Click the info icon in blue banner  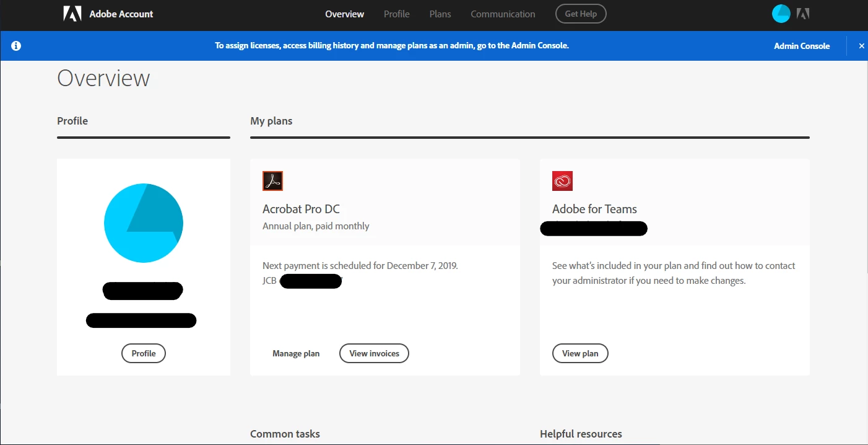coord(16,46)
